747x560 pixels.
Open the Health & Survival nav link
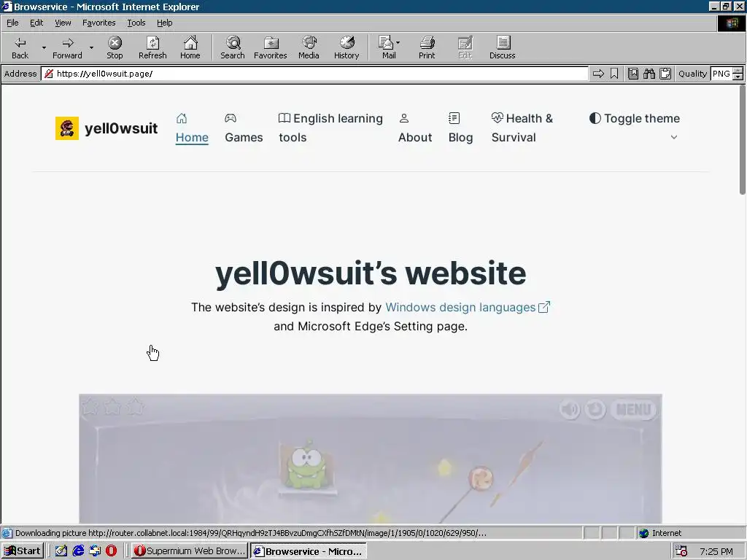point(522,128)
